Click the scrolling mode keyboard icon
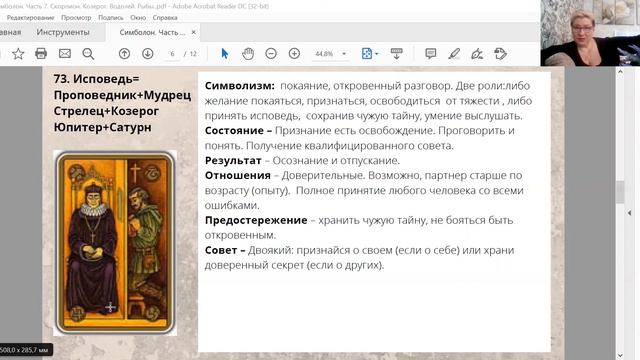 [396, 53]
